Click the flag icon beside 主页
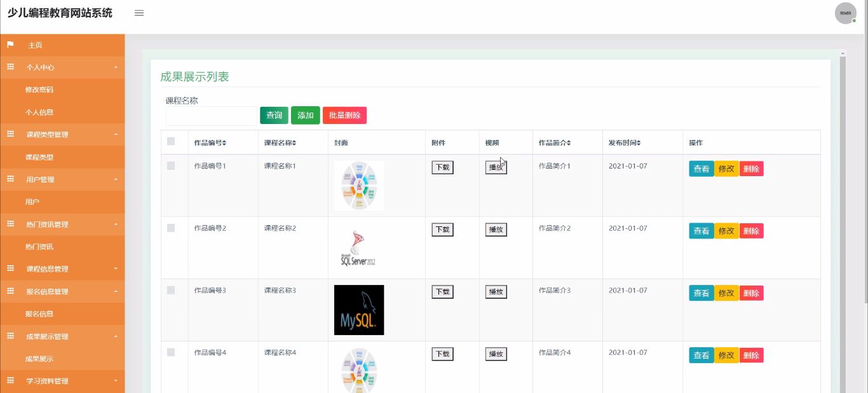 pos(10,45)
